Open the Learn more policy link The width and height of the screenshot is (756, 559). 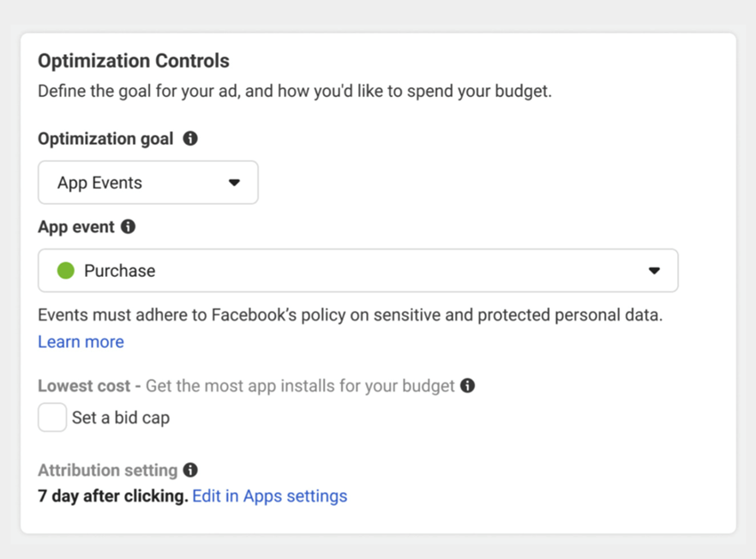[81, 341]
